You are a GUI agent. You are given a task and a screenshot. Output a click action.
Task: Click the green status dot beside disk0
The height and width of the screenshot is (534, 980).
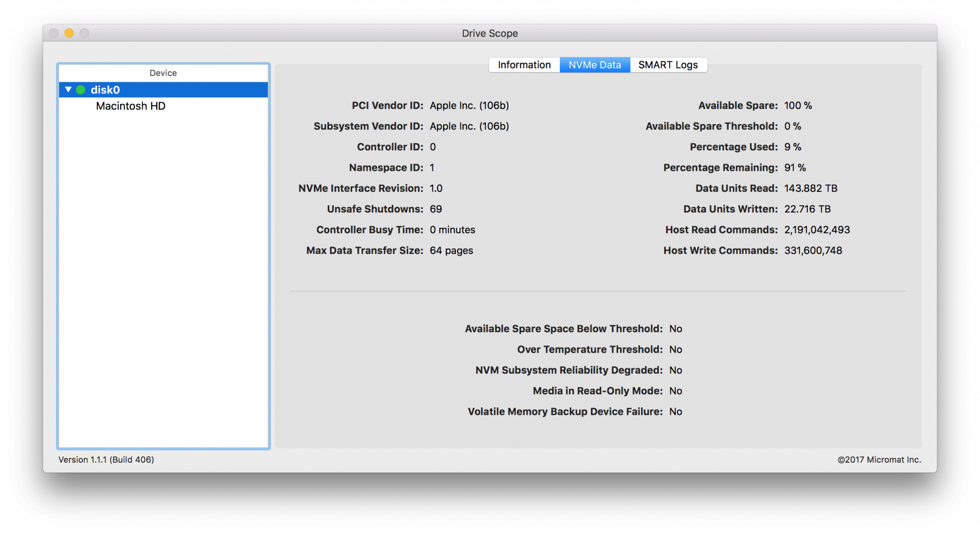[81, 89]
